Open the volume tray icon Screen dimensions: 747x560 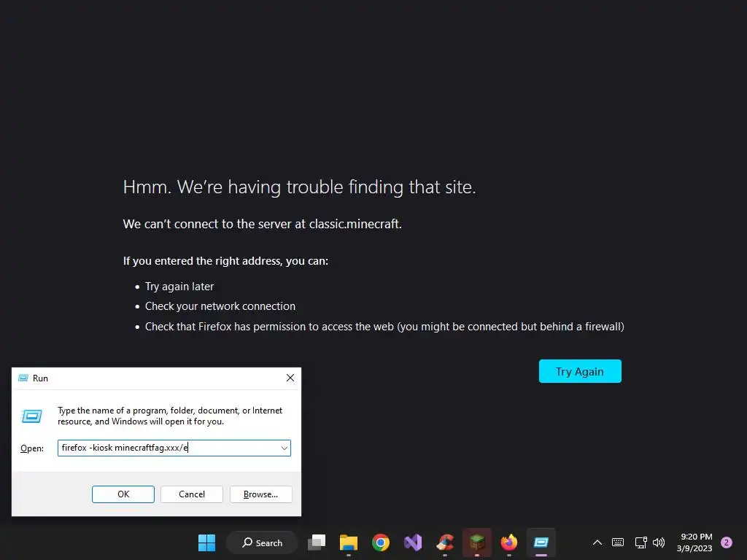659,542
